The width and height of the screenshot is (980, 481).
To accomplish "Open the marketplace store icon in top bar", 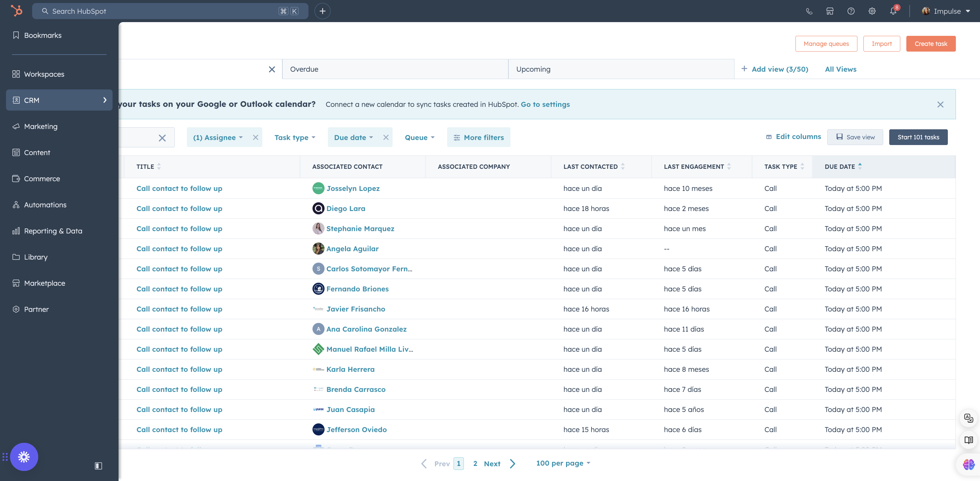I will 830,11.
